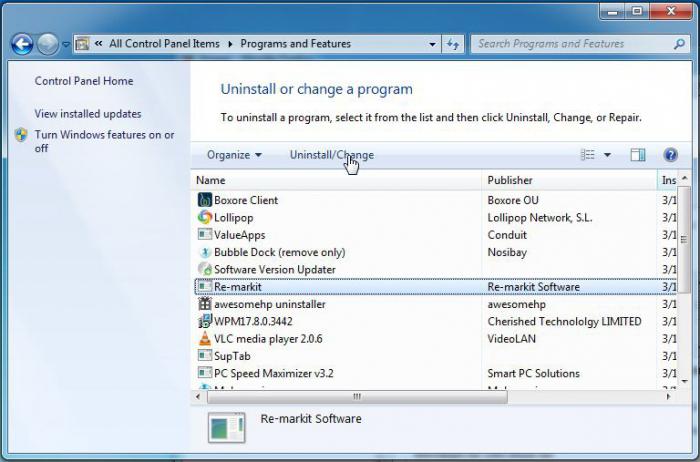
Task: Select the awesomehp uninstaller icon
Action: [x=204, y=304]
